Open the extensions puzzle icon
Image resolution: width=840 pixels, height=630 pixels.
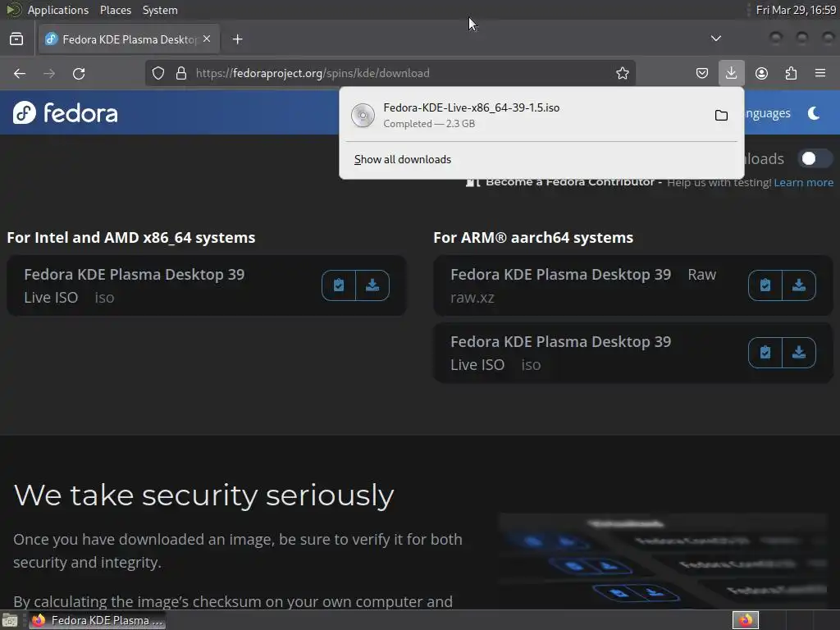tap(791, 73)
